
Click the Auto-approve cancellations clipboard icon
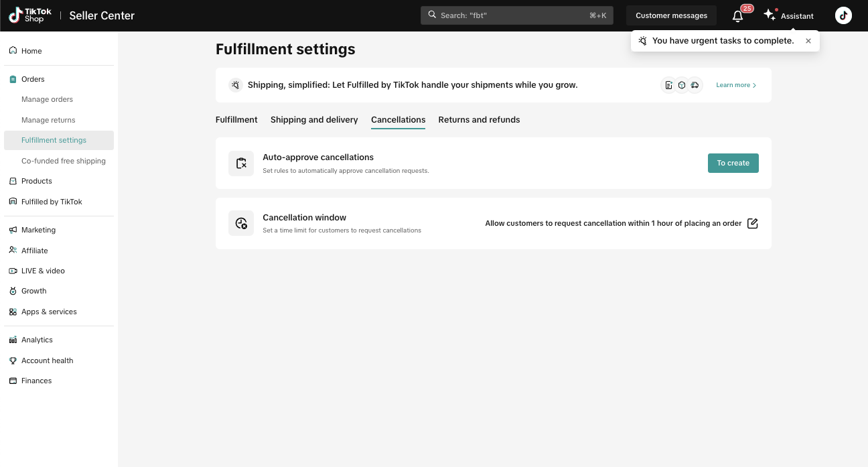pyautogui.click(x=241, y=163)
